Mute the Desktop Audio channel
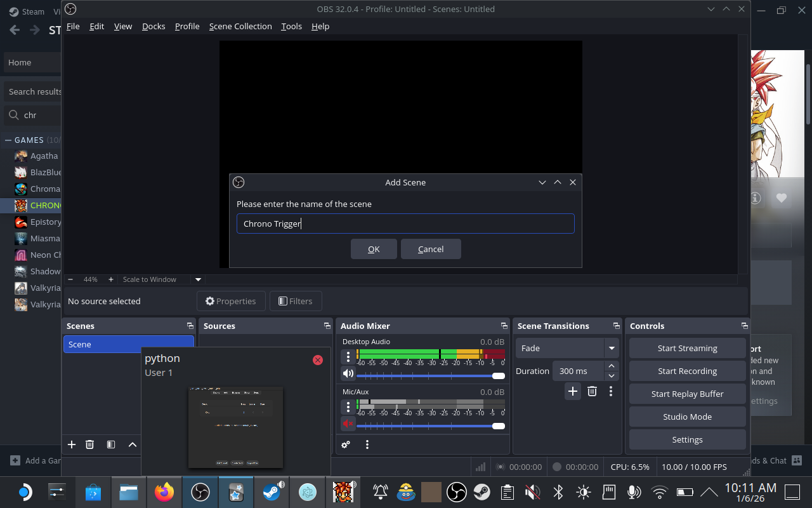Viewport: 812px width, 508px height. (x=348, y=373)
